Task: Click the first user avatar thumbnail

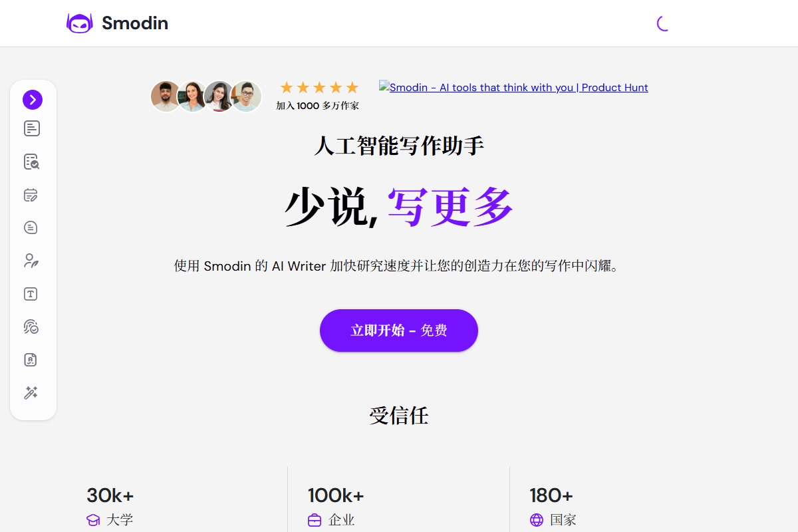Action: (x=166, y=96)
